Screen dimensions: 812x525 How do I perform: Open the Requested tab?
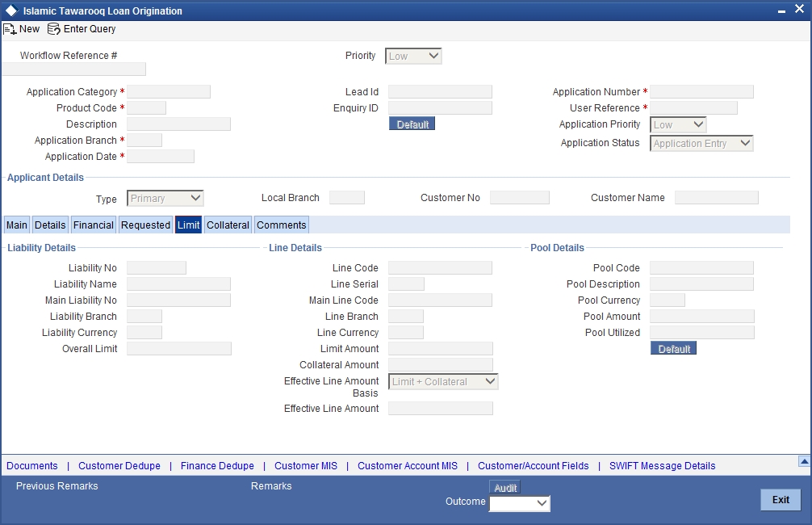[145, 225]
